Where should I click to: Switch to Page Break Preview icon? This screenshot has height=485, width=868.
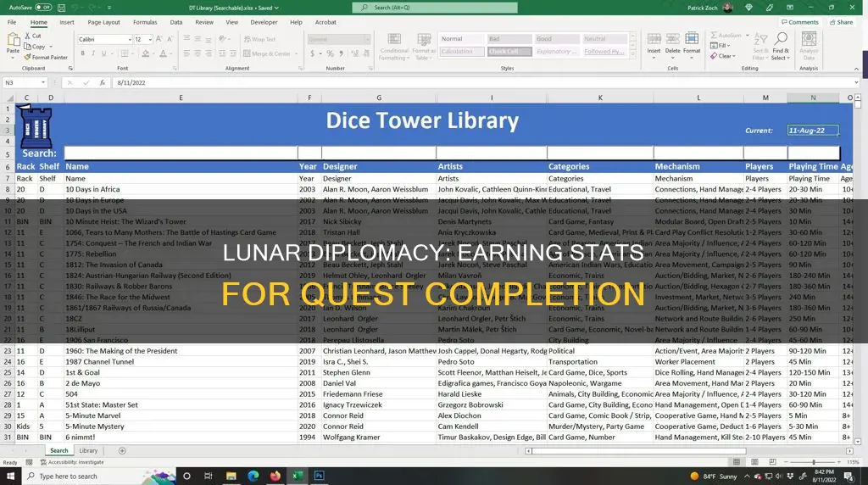[771, 462]
